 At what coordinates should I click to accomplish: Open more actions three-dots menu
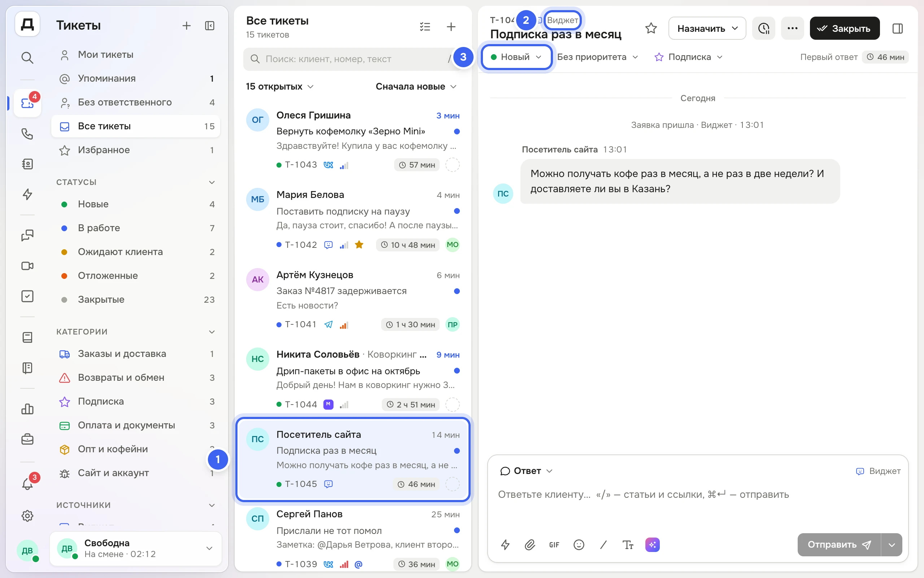click(792, 28)
